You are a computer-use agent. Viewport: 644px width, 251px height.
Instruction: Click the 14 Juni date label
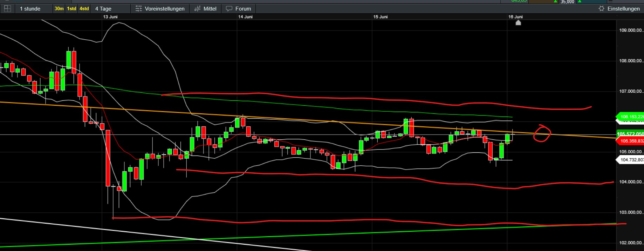point(245,17)
